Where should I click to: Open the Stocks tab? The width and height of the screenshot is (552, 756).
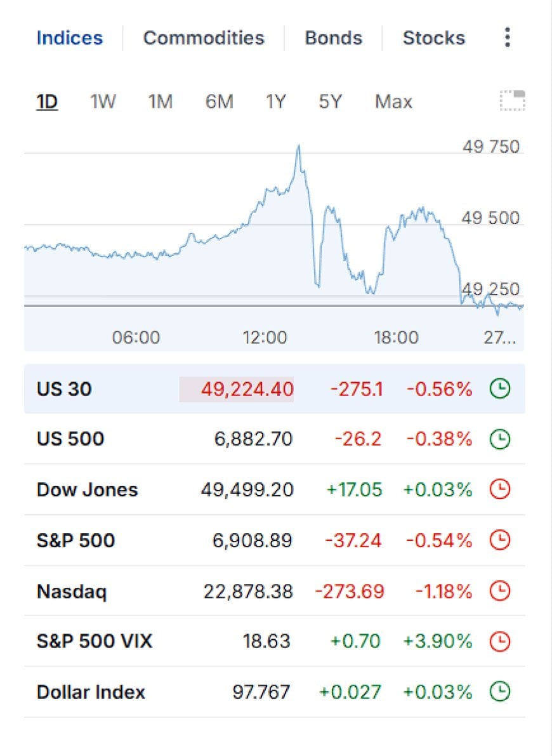pos(434,37)
